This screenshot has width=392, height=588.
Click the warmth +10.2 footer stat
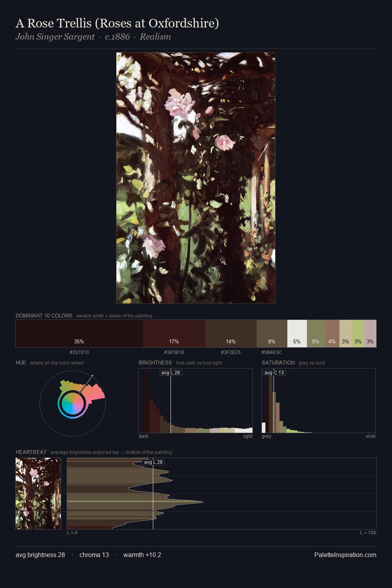pyautogui.click(x=142, y=555)
